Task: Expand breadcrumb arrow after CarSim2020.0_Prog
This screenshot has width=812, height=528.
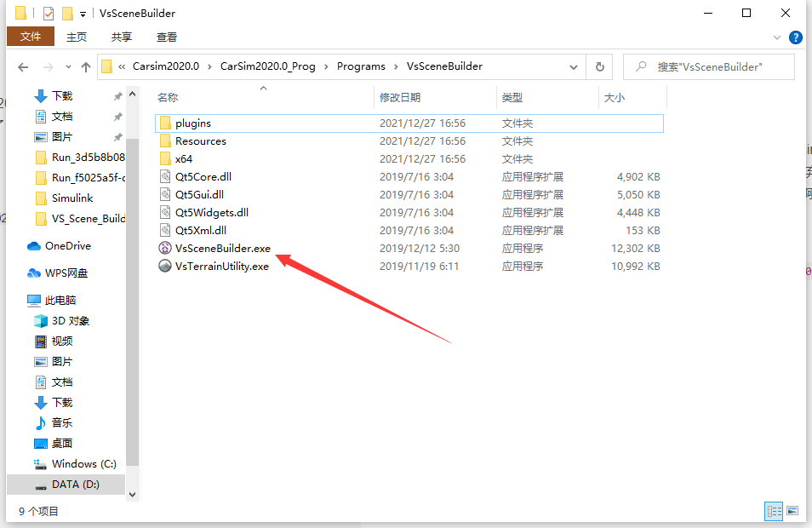Action: coord(326,66)
